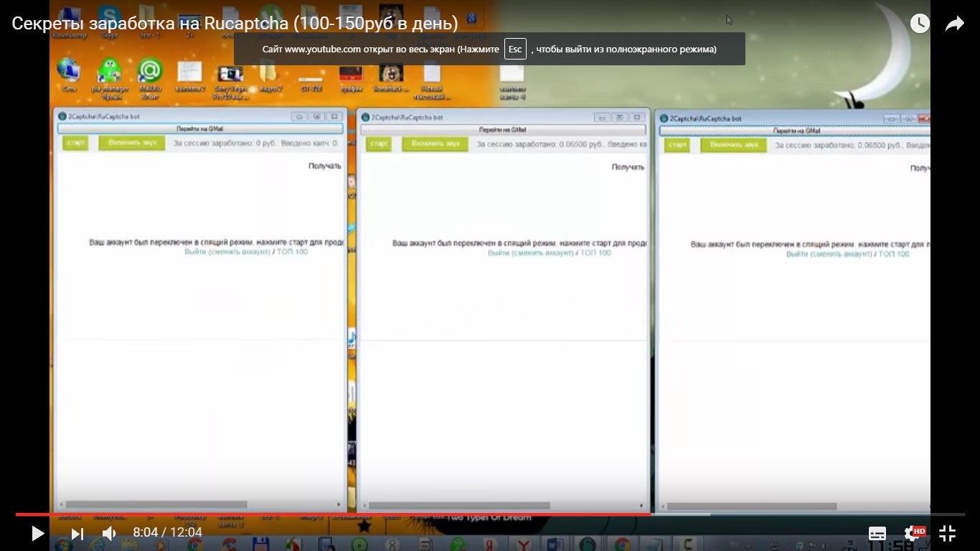
Task: Play the YouTube video
Action: [37, 533]
